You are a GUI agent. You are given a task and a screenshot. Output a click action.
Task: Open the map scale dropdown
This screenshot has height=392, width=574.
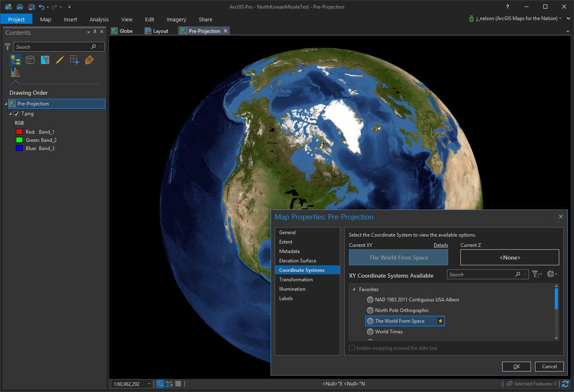[149, 384]
